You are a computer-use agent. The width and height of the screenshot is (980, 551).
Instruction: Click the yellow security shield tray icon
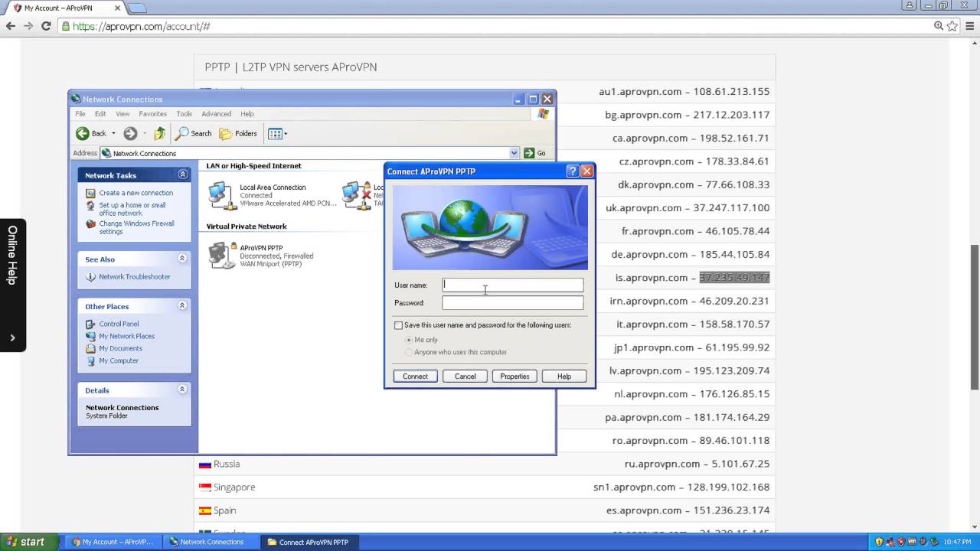point(880,542)
